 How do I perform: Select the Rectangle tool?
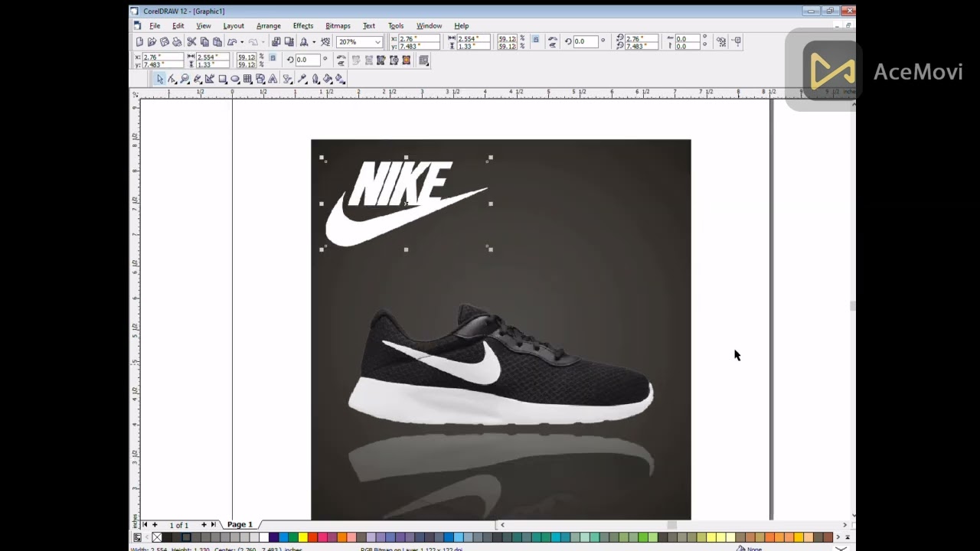[222, 79]
